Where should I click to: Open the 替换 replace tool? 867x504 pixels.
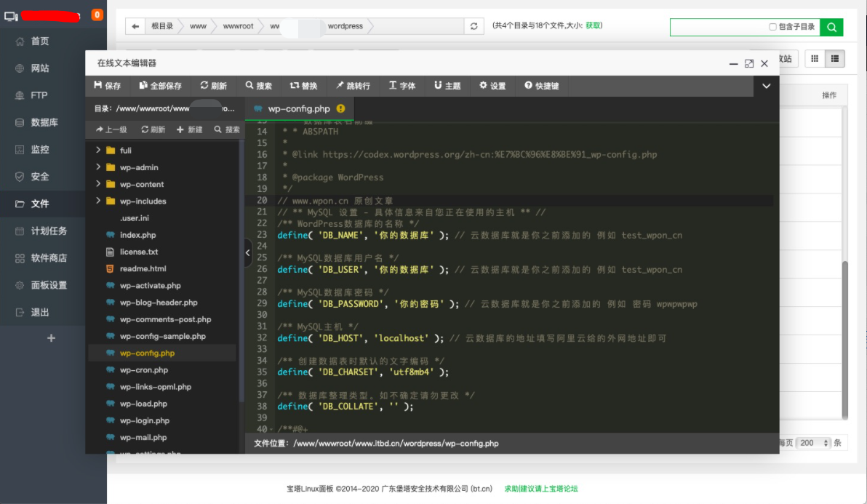[303, 86]
